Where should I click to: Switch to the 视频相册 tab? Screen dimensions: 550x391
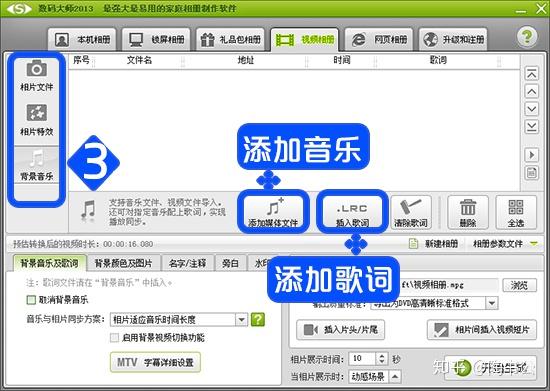tap(305, 39)
